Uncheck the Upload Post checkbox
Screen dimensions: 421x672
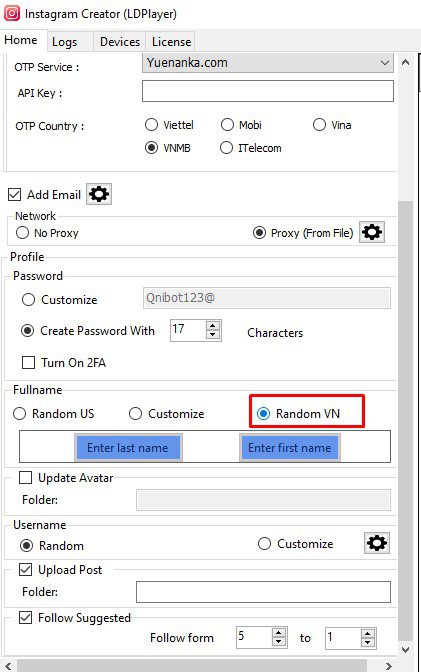click(x=25, y=570)
